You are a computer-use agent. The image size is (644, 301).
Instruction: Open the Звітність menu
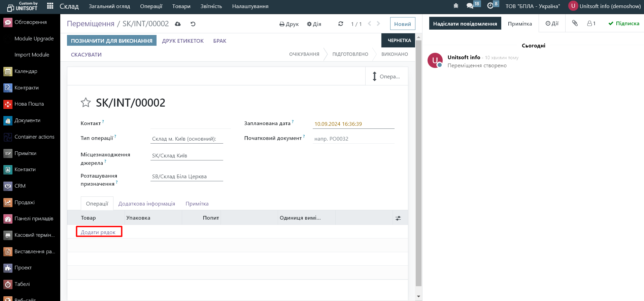211,6
